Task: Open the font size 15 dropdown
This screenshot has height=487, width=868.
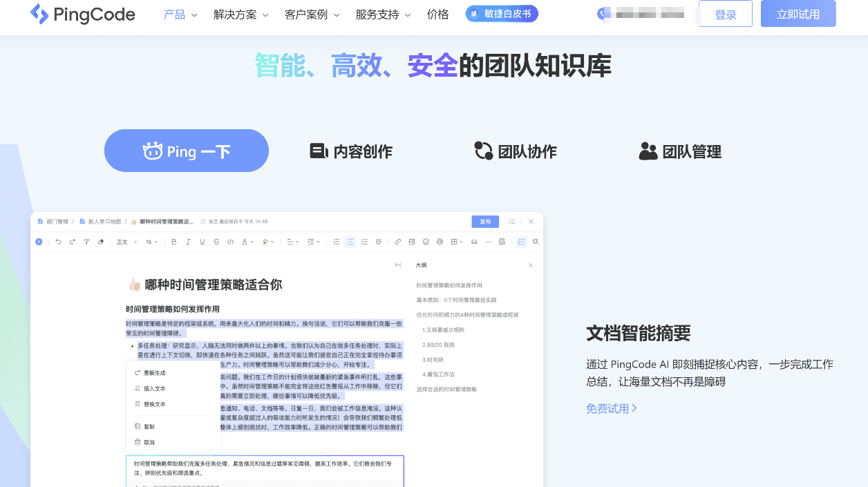Action: click(x=151, y=242)
